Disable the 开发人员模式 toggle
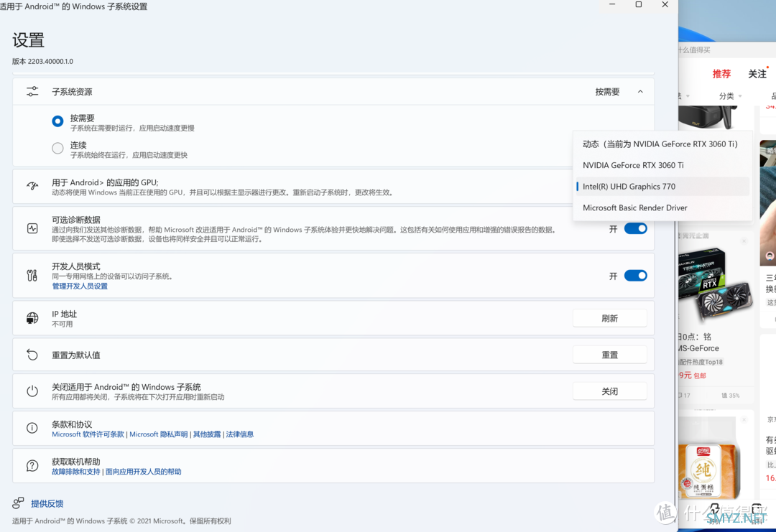 point(635,276)
